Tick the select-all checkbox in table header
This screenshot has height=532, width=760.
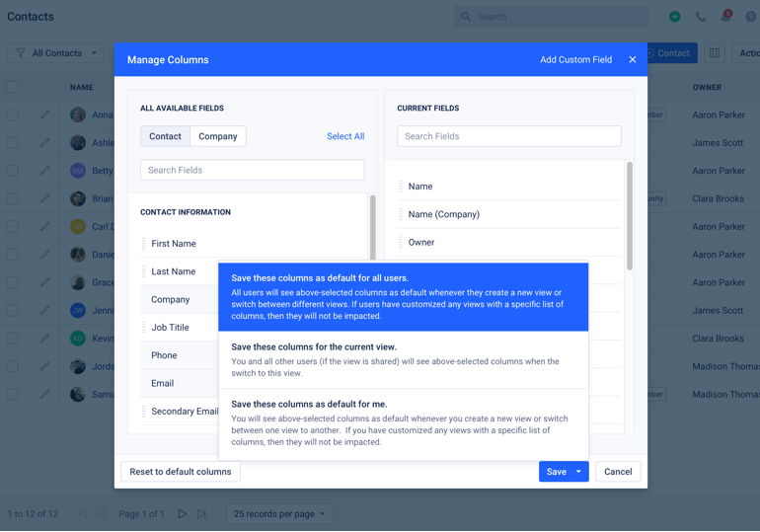[x=12, y=87]
